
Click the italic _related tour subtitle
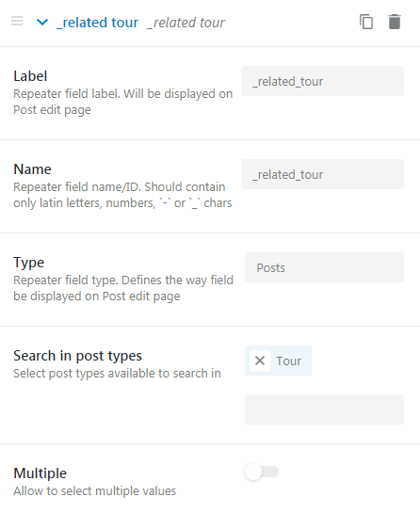pos(186,23)
